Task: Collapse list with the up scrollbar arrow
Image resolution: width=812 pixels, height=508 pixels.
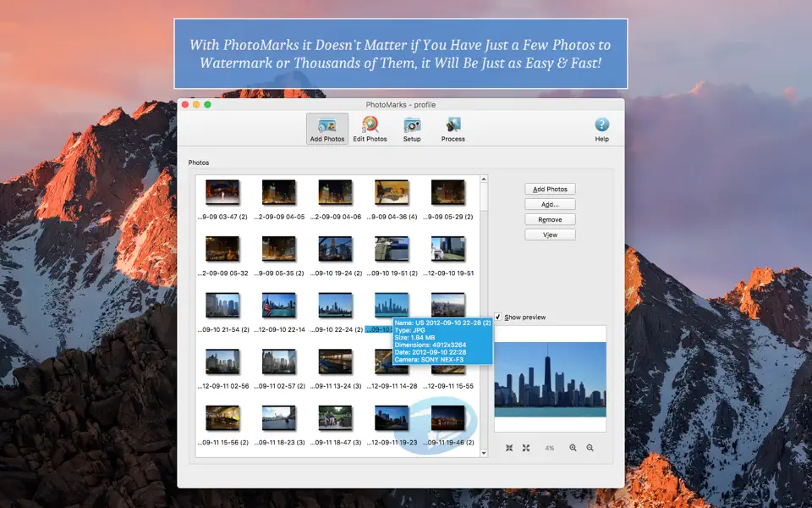Action: click(x=483, y=178)
